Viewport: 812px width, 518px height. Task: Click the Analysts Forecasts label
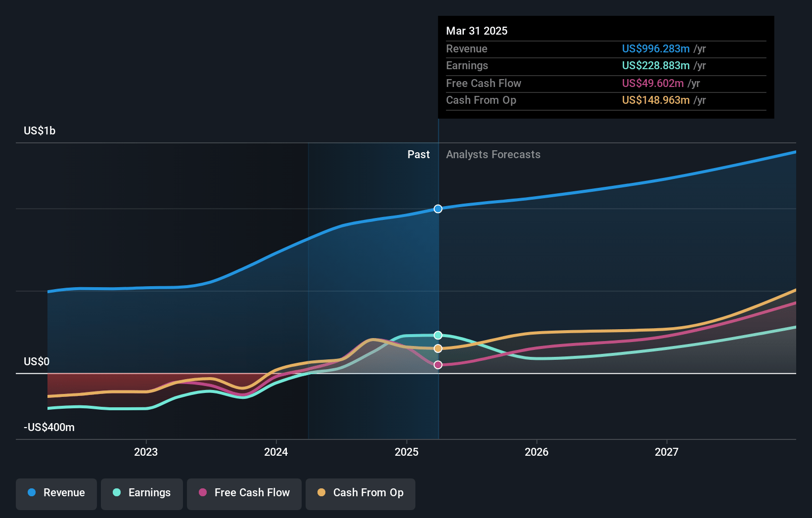click(493, 154)
